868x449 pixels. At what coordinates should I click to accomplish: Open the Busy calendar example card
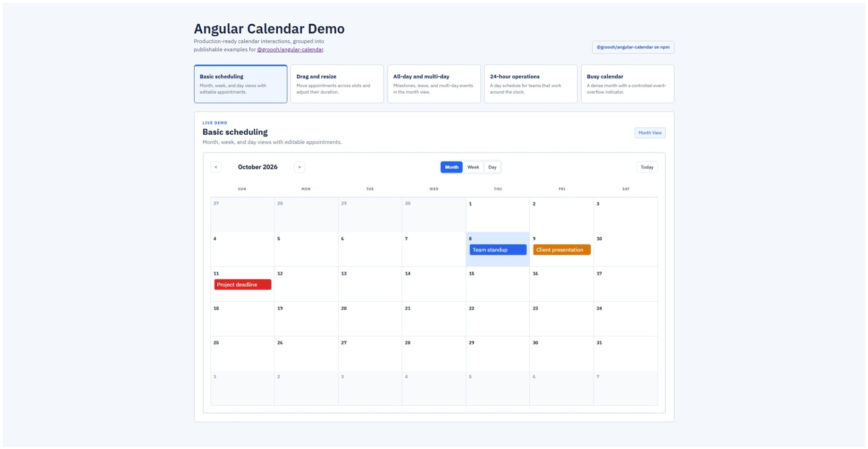tap(628, 84)
